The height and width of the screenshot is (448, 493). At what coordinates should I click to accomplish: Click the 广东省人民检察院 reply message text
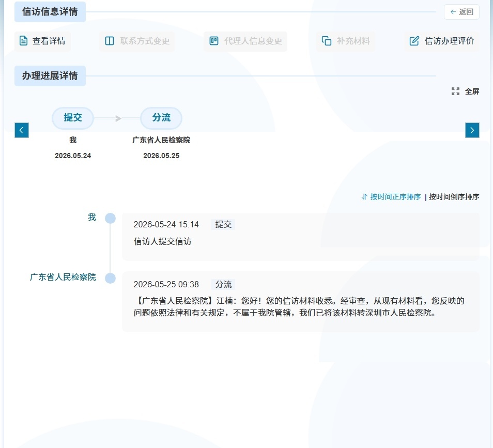(299, 307)
